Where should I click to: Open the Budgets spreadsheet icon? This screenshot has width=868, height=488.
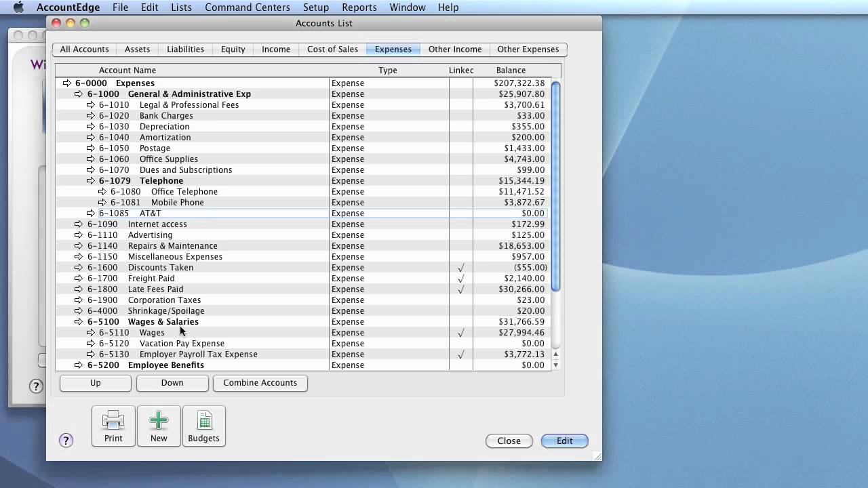click(x=204, y=426)
